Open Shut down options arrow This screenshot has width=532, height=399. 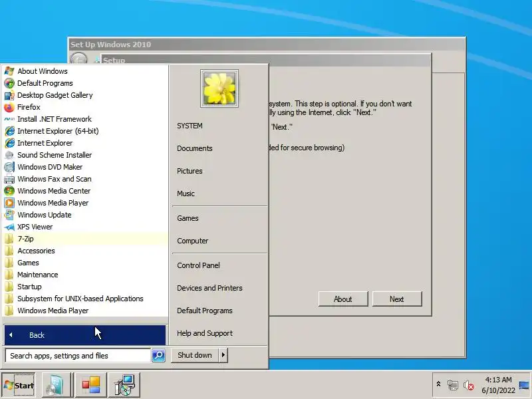[x=223, y=355]
